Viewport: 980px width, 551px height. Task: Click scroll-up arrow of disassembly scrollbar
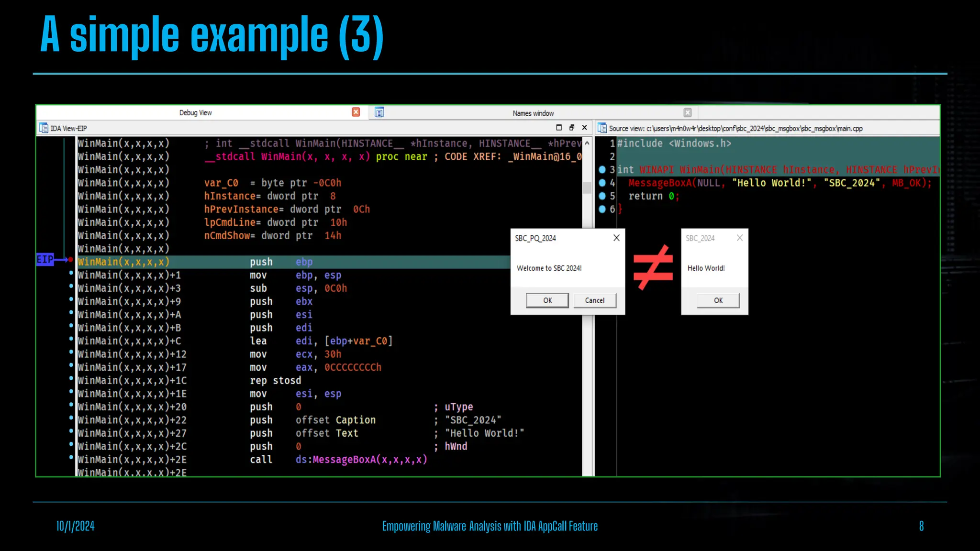[587, 143]
